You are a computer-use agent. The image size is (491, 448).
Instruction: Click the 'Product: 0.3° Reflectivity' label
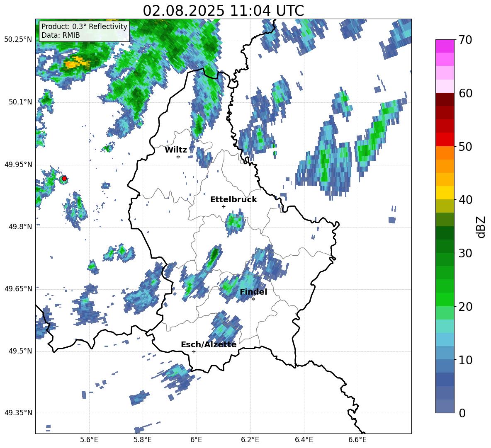[x=84, y=26]
